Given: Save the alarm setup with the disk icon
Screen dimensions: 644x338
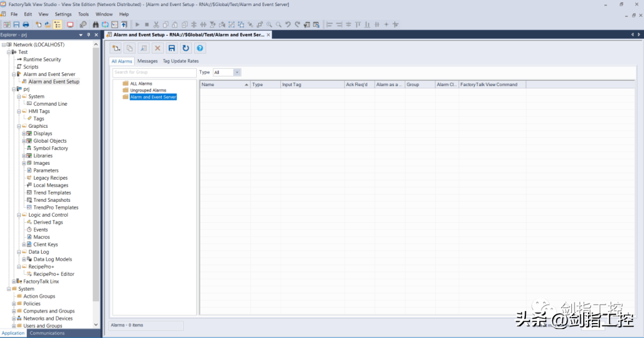Looking at the screenshot, I should click(172, 48).
